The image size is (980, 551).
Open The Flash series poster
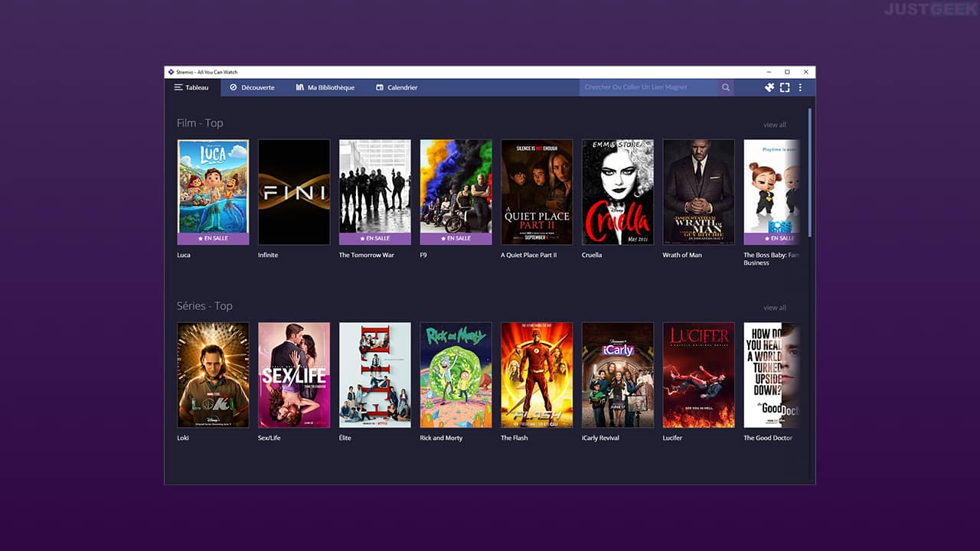537,375
